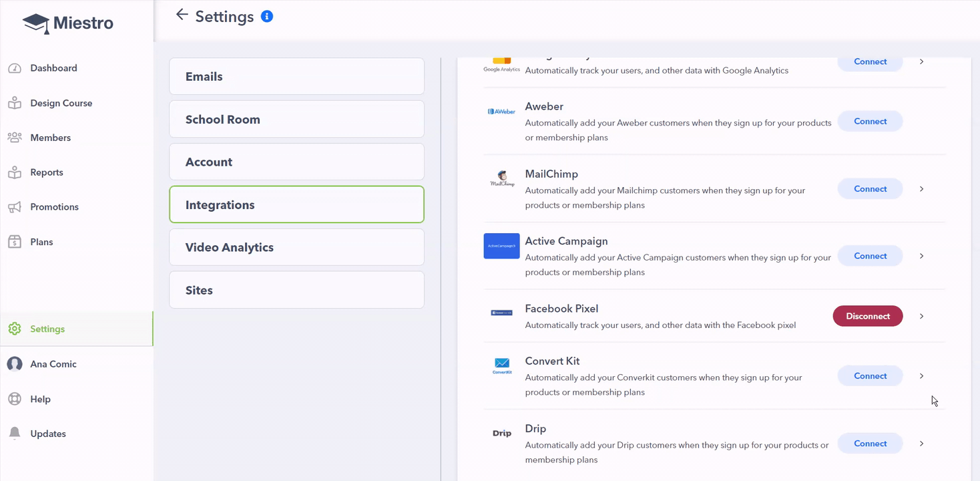Image resolution: width=980 pixels, height=481 pixels.
Task: Select the Integrations settings tab
Action: [x=296, y=204]
